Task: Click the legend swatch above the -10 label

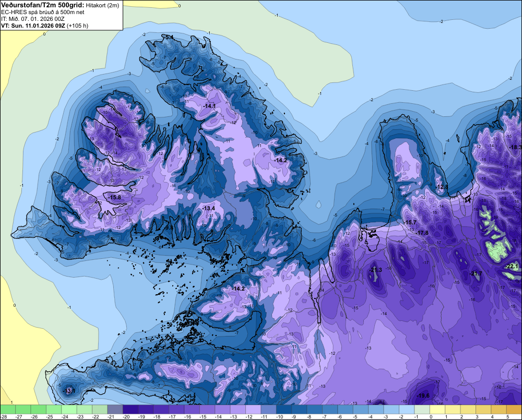Action: (284, 410)
